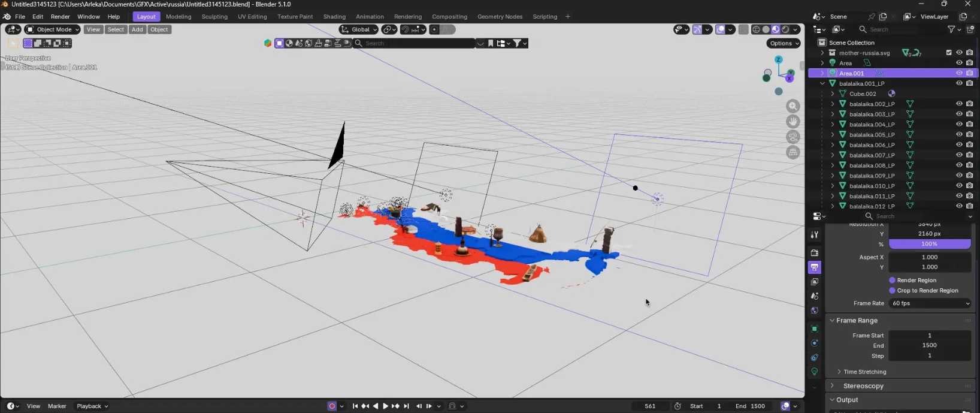
Task: Switch perspective/orthographic with grid gizmo icon
Action: pos(793,152)
